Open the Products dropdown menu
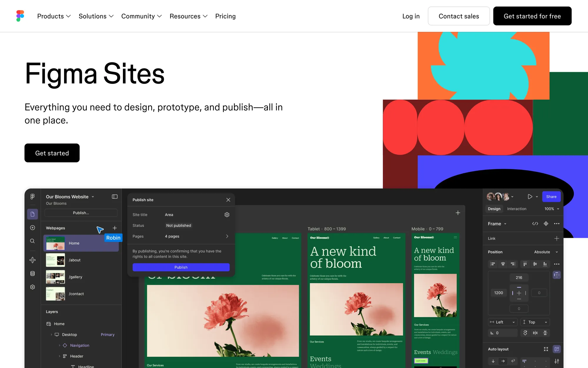 (x=54, y=16)
